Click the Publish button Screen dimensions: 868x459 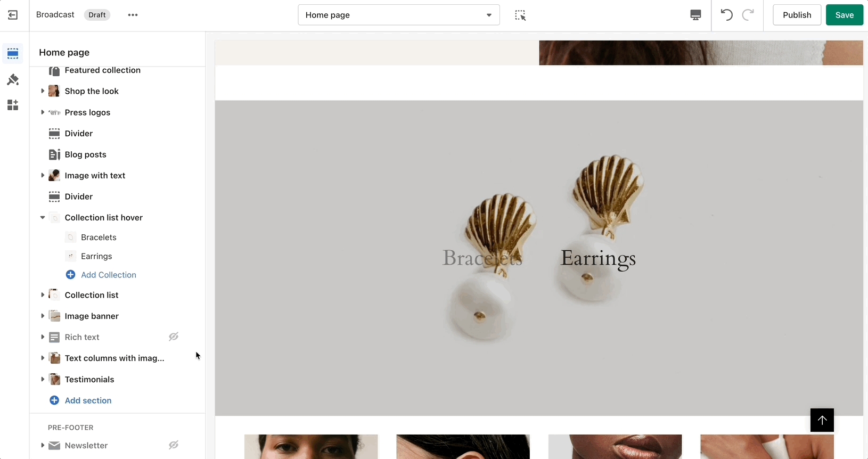coord(797,15)
